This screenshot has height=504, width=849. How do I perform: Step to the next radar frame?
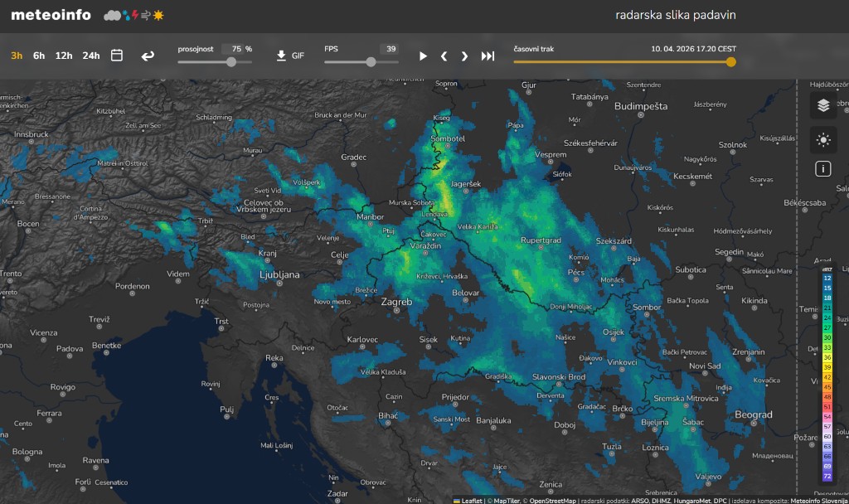pyautogui.click(x=464, y=56)
